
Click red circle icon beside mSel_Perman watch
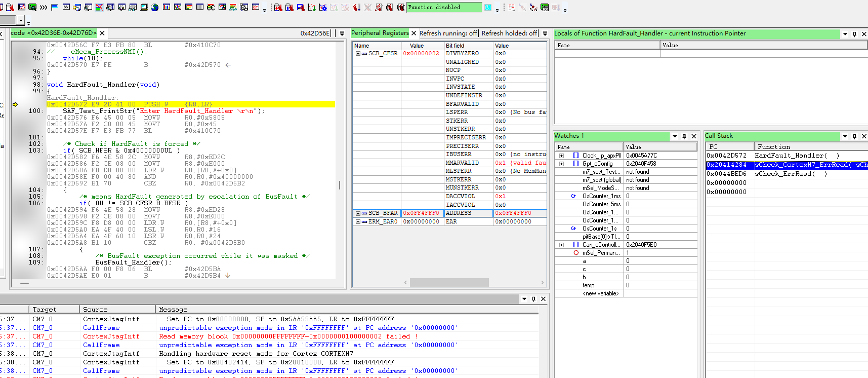[x=576, y=253]
